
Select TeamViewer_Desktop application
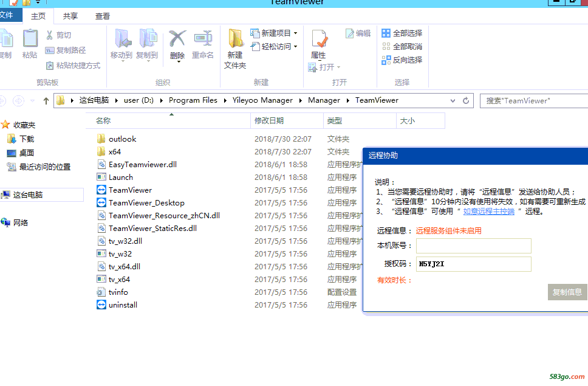point(141,203)
